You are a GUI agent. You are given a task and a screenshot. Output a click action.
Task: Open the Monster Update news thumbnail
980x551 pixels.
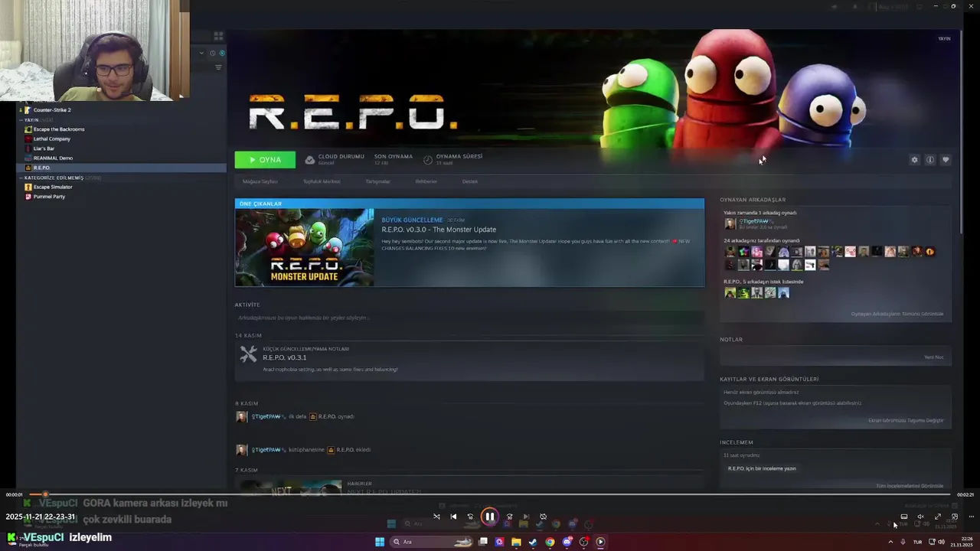point(305,247)
